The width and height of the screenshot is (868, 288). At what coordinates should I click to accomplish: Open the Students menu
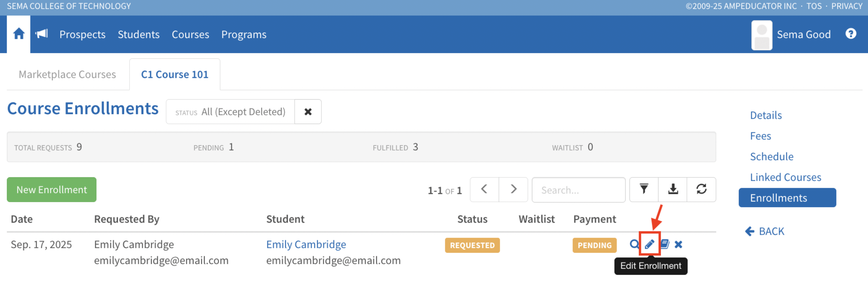pyautogui.click(x=138, y=34)
